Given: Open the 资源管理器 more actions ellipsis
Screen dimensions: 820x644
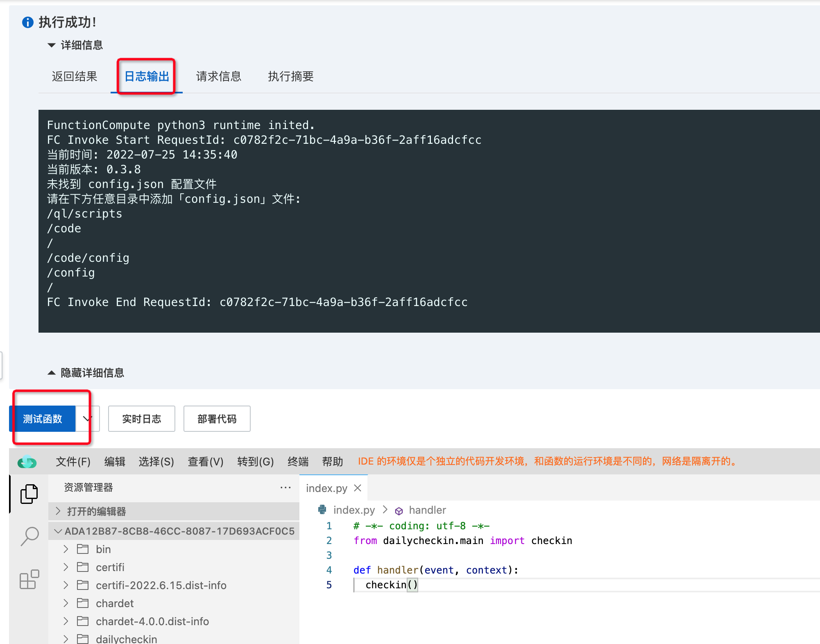Looking at the screenshot, I should pos(285,488).
